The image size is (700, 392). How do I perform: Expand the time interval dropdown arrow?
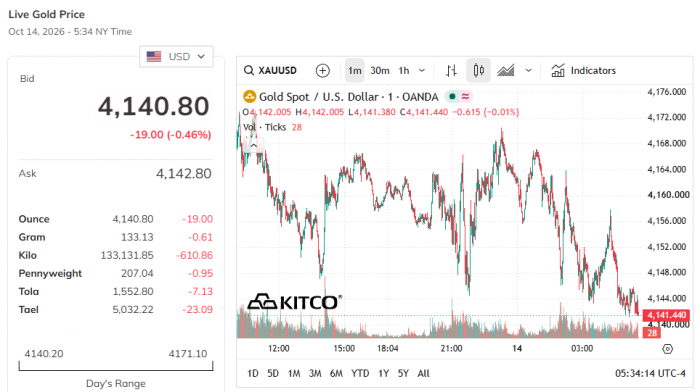pyautogui.click(x=422, y=71)
